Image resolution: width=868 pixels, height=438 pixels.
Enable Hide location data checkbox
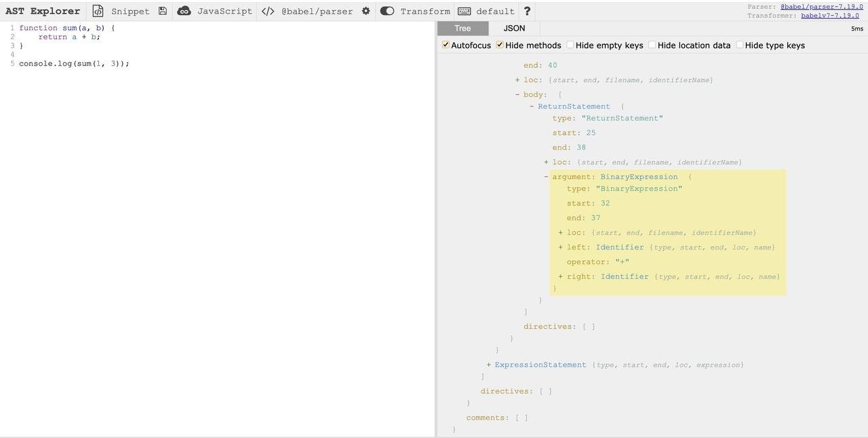point(652,45)
